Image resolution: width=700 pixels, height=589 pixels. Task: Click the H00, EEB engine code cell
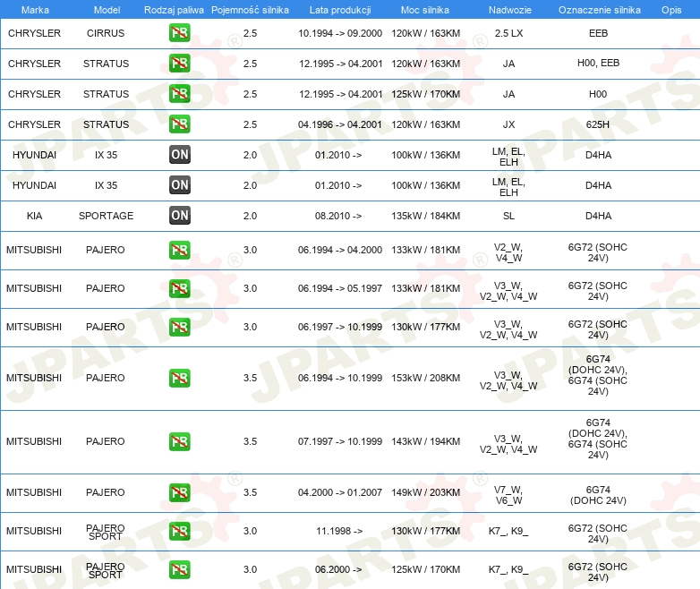(x=598, y=63)
